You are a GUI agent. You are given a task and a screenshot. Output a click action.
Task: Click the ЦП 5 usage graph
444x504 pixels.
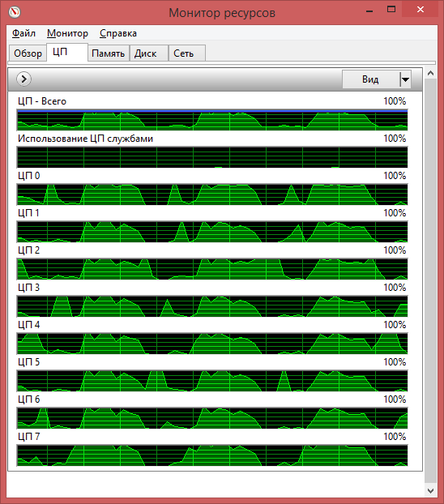coord(212,381)
